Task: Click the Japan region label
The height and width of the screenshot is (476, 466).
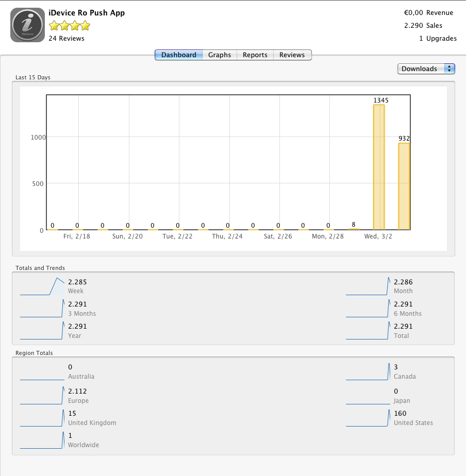Action: (x=402, y=401)
